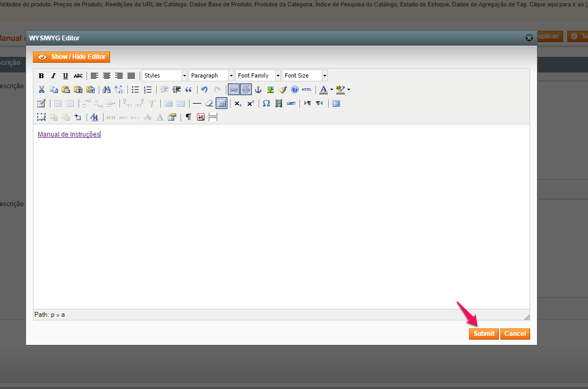Screen dimensions: 588x389
Task: Click the Show / Hide Editor button
Action: click(71, 57)
